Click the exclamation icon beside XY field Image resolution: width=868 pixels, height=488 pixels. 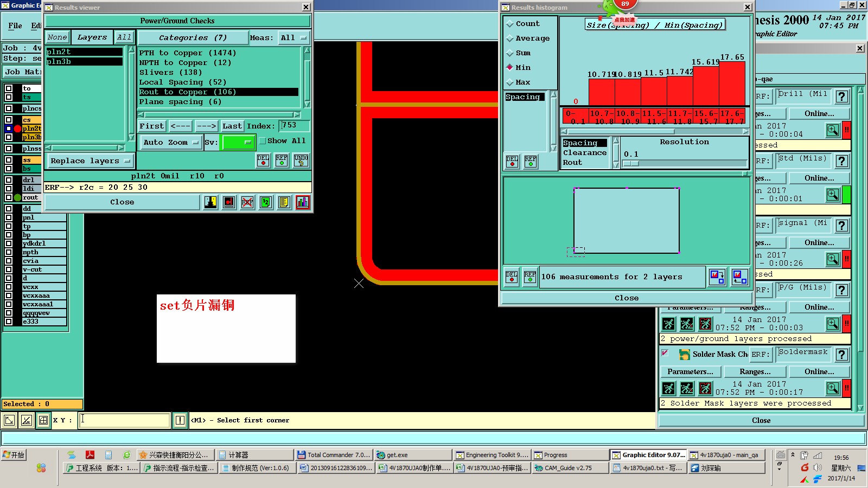tap(180, 420)
